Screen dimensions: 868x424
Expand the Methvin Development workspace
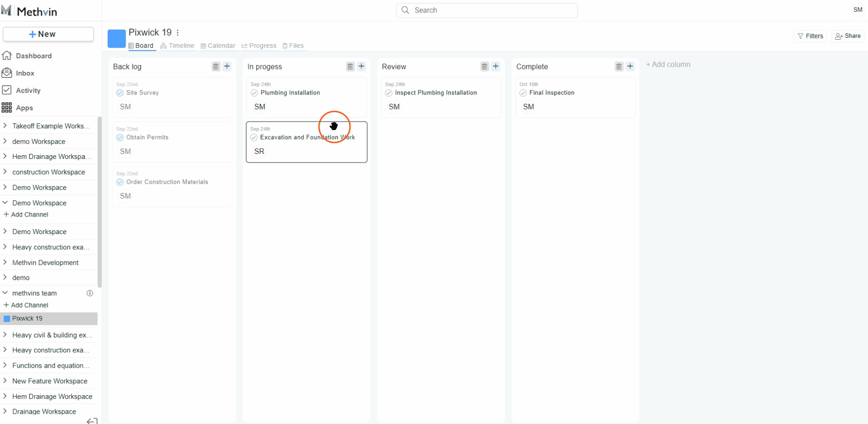(5, 262)
